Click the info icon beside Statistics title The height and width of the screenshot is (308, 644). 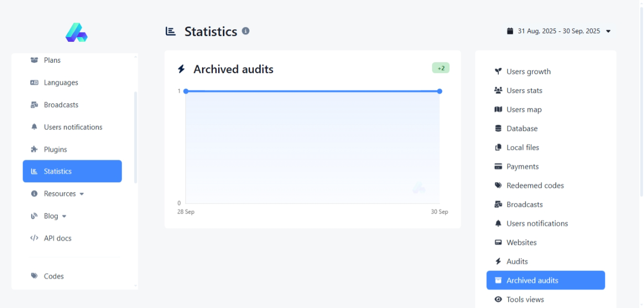[246, 31]
